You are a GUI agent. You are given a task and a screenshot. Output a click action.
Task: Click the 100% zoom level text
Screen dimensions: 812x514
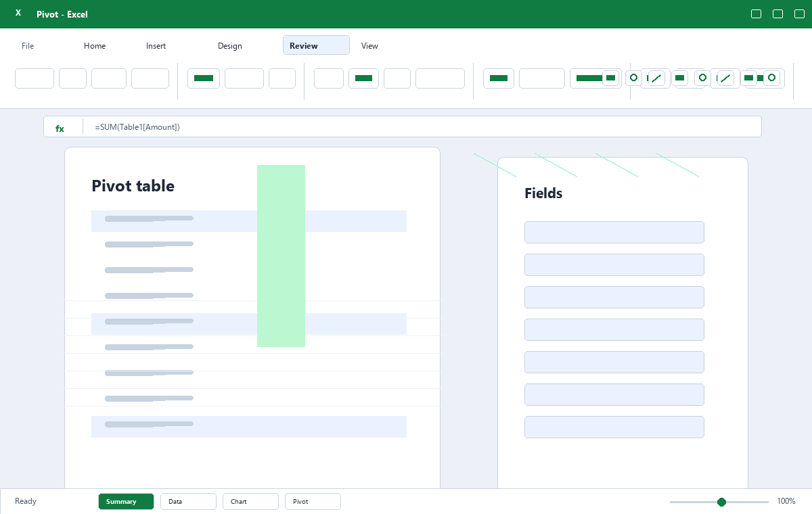[786, 501]
